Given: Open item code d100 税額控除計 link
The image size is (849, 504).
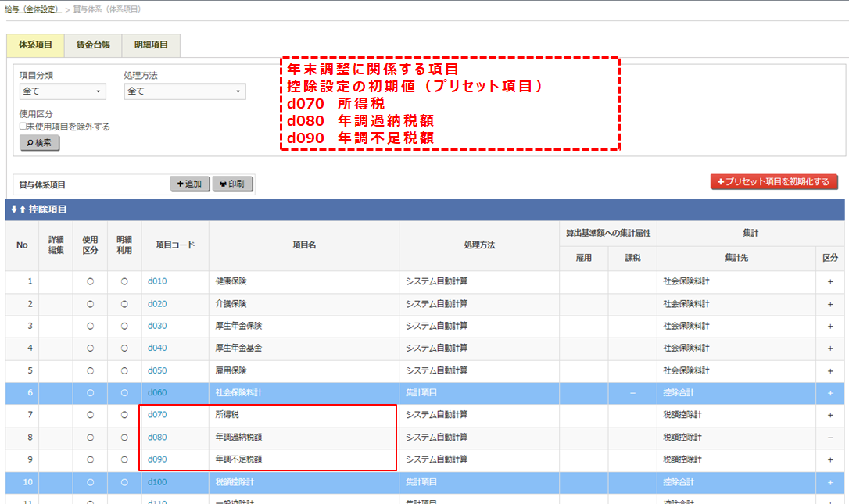Looking at the screenshot, I should coord(157,482).
